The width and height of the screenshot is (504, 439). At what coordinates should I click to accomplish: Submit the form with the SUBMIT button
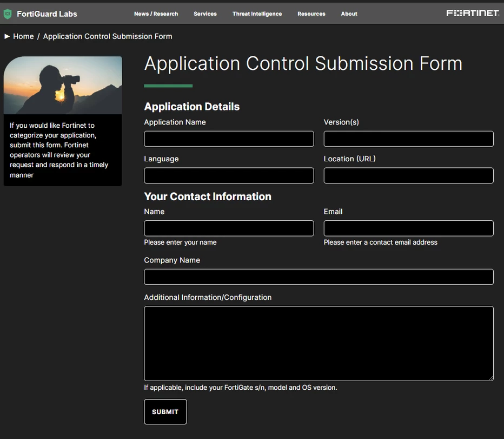[x=165, y=411]
